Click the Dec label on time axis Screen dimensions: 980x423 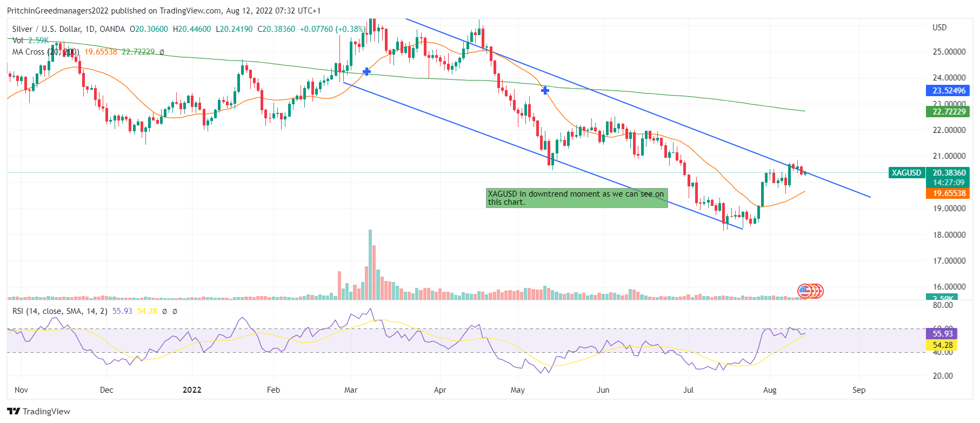106,390
